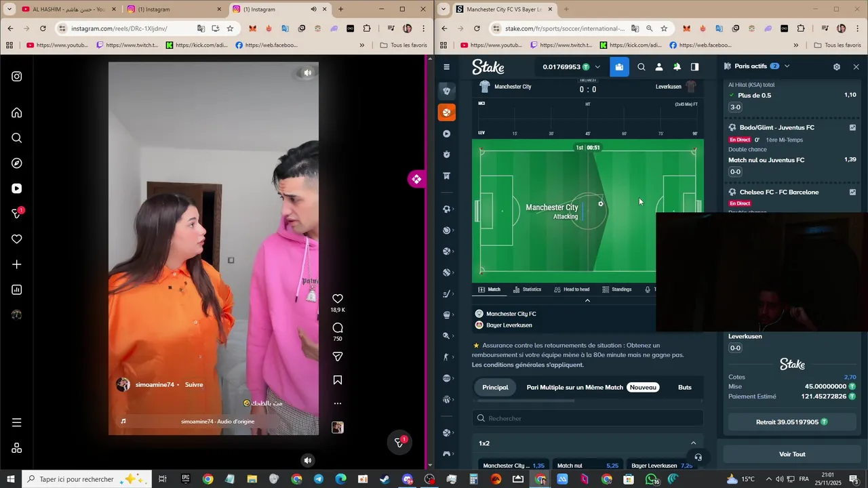Expand the esports gamepad submenu in sidebar
The image size is (868, 488).
pos(448,454)
